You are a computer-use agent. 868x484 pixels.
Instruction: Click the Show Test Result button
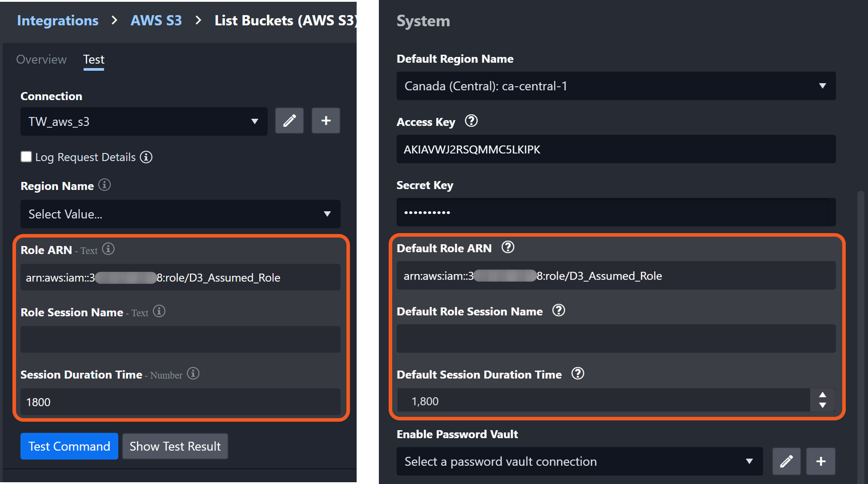(175, 446)
